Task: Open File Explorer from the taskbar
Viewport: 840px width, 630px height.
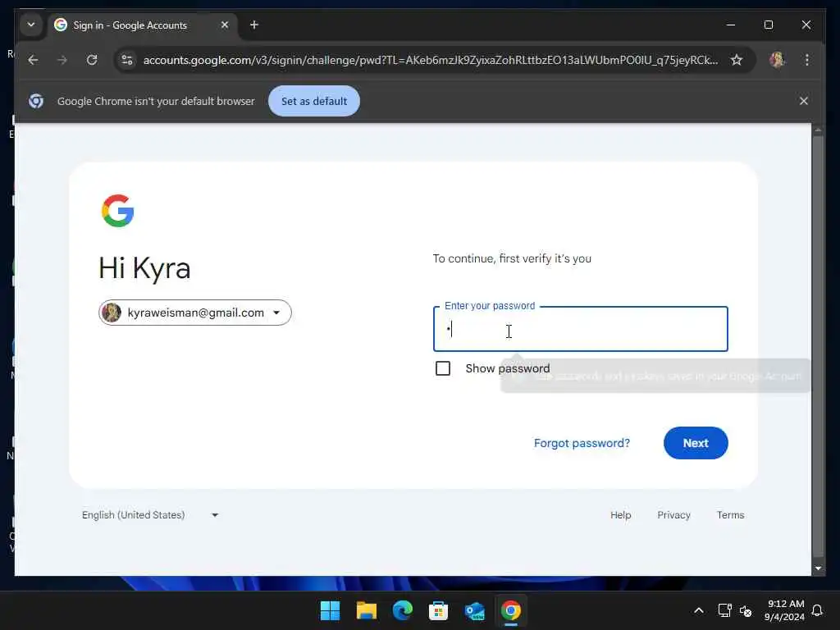Action: pos(367,610)
